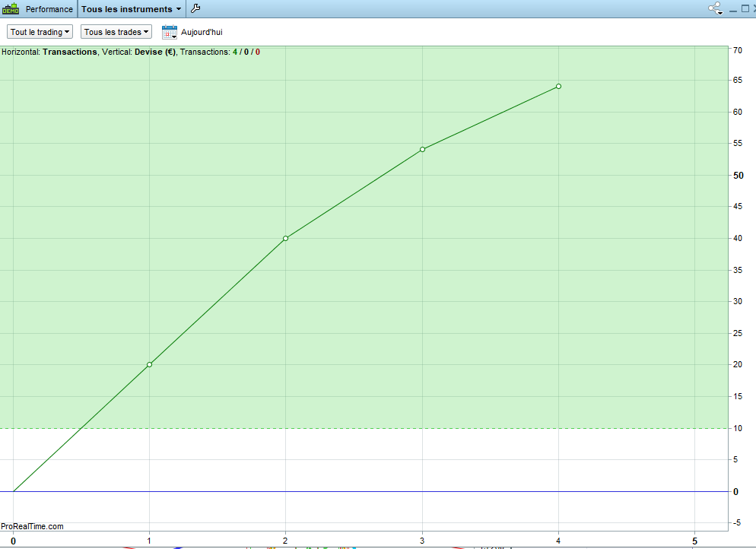This screenshot has height=549, width=756.
Task: Open the Tout le trading dropdown
Action: 40,32
